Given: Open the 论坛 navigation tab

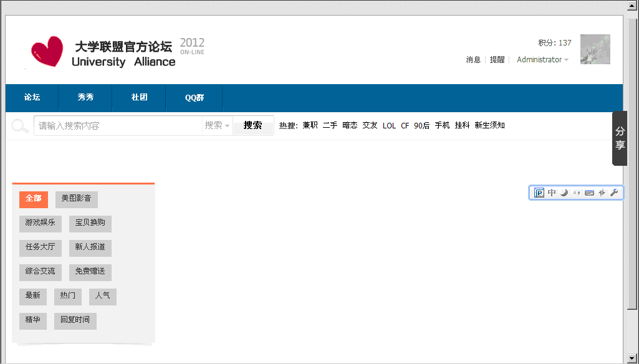Looking at the screenshot, I should [x=32, y=98].
